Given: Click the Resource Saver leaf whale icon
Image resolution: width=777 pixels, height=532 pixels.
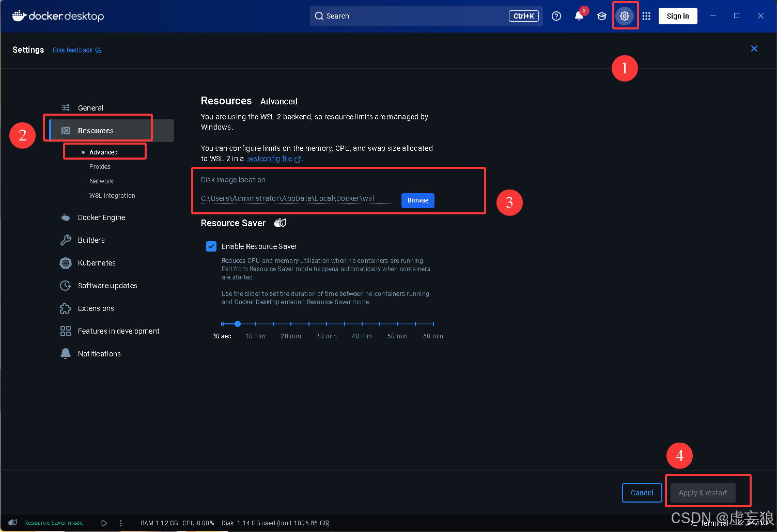Looking at the screenshot, I should click(280, 223).
